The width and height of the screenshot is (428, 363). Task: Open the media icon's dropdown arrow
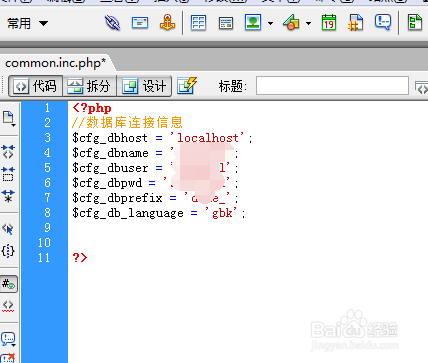[x=308, y=23]
